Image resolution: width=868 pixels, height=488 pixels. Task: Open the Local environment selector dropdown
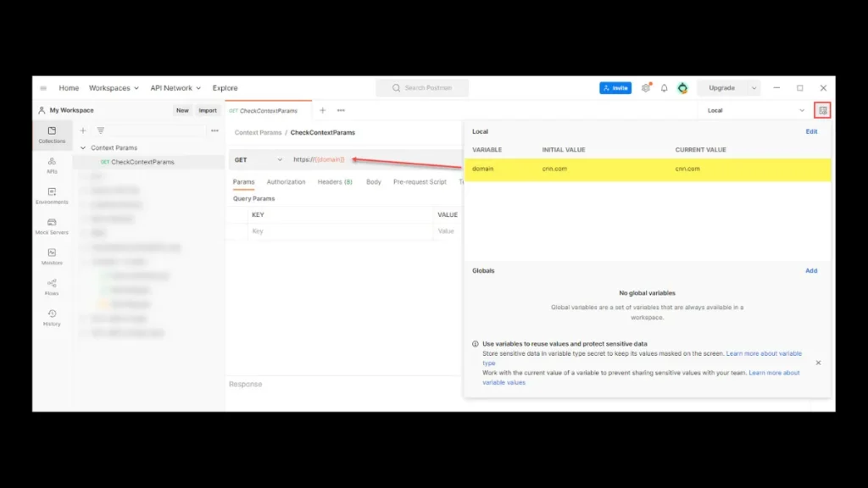801,110
